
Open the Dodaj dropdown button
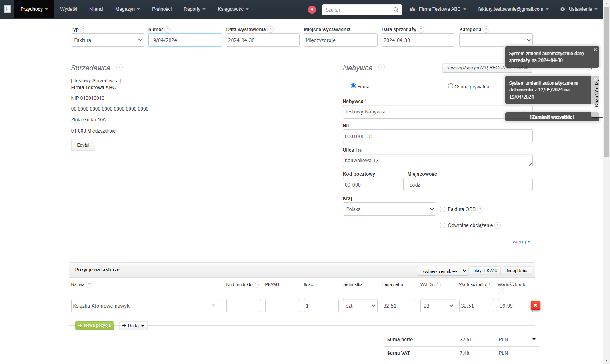(x=133, y=326)
